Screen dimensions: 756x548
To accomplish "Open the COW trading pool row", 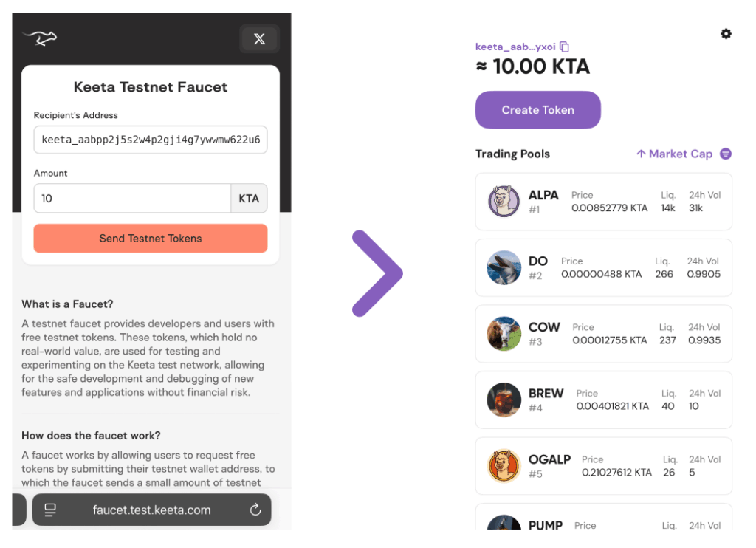I will pyautogui.click(x=604, y=334).
